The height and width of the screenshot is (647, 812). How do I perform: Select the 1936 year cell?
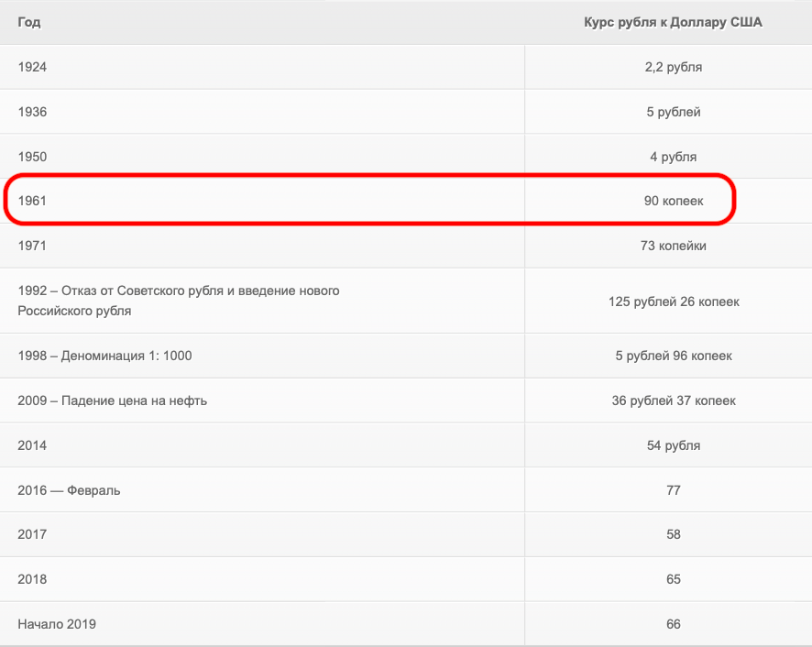coord(32,112)
